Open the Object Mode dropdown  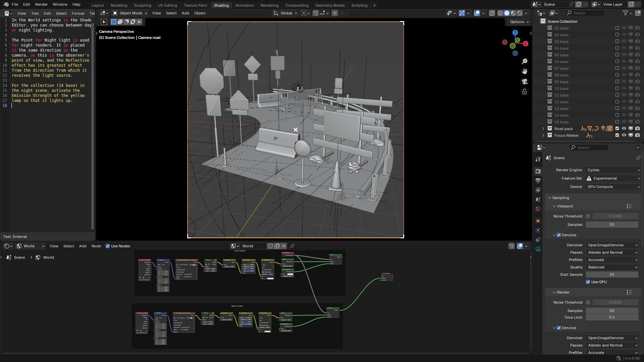click(130, 13)
